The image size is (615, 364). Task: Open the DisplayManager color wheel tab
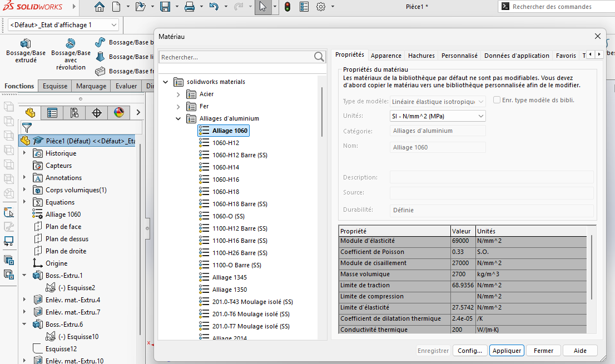(119, 113)
